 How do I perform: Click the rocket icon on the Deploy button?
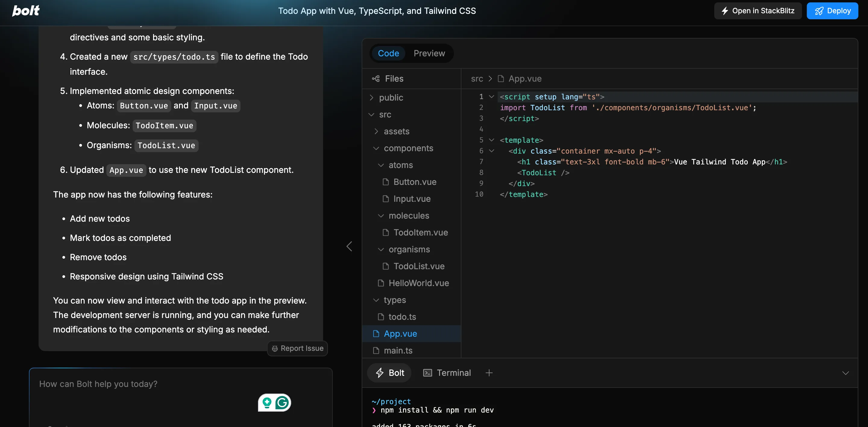pyautogui.click(x=819, y=11)
